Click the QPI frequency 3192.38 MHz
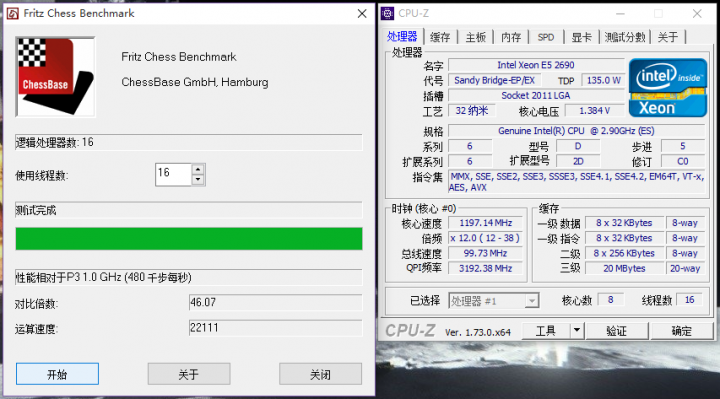 pyautogui.click(x=485, y=269)
